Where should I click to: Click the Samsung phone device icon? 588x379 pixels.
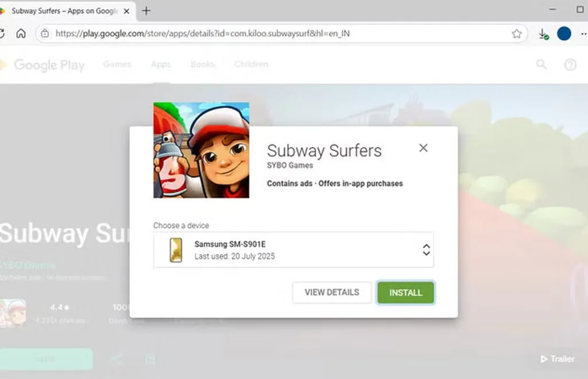(176, 250)
